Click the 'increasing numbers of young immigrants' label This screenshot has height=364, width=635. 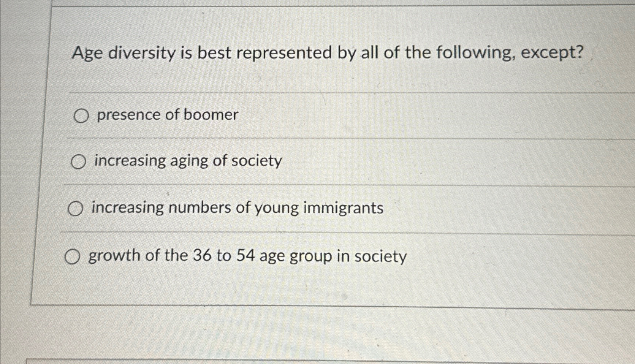click(x=238, y=208)
